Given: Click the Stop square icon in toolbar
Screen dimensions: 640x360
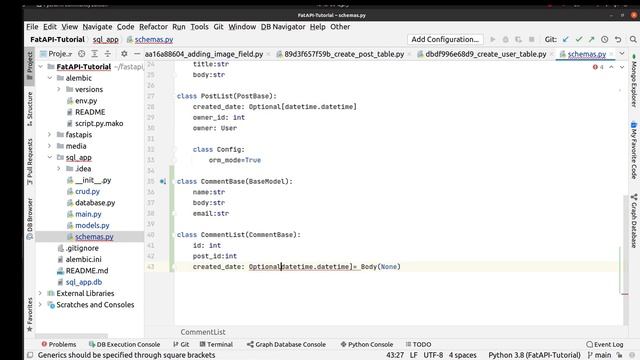Looking at the screenshot, I should pos(531,40).
